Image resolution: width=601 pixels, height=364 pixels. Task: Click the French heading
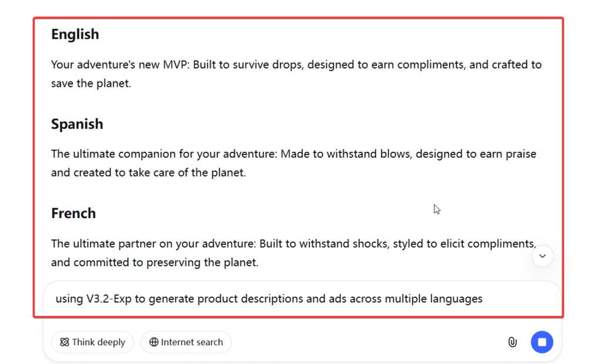(73, 213)
